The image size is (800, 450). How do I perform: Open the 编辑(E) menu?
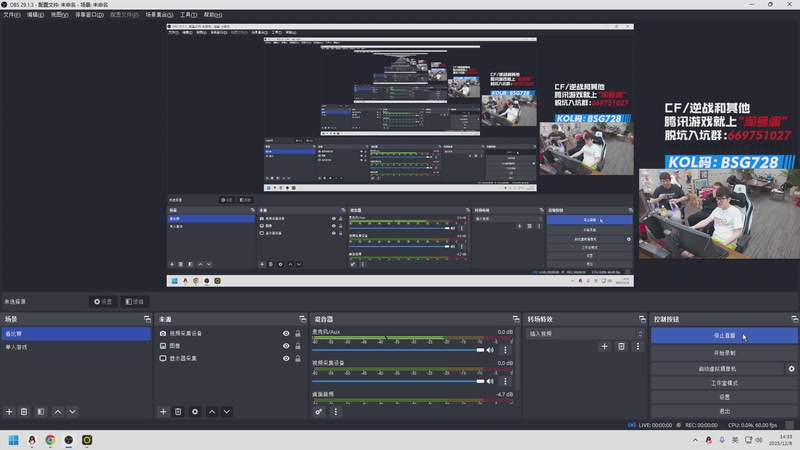[35, 15]
